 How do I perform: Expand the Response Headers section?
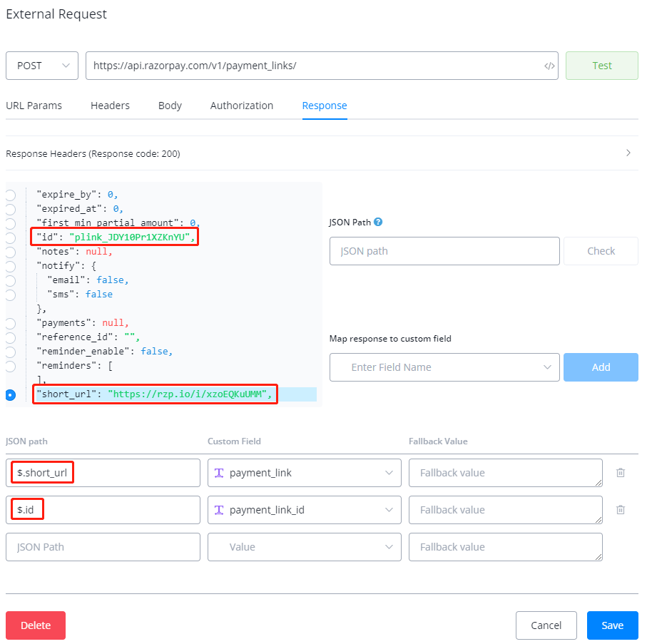pos(628,153)
